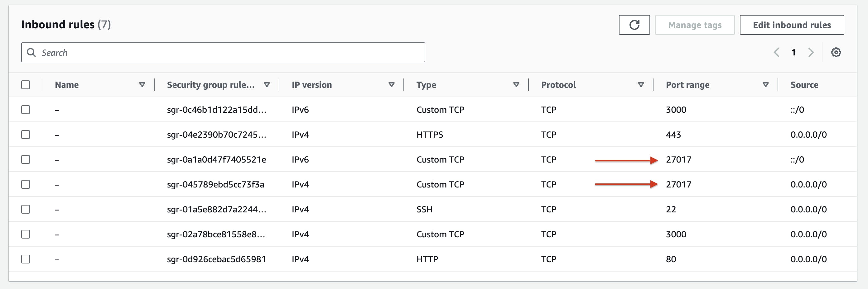
Task: Sort by Protocol column arrow
Action: coord(641,85)
